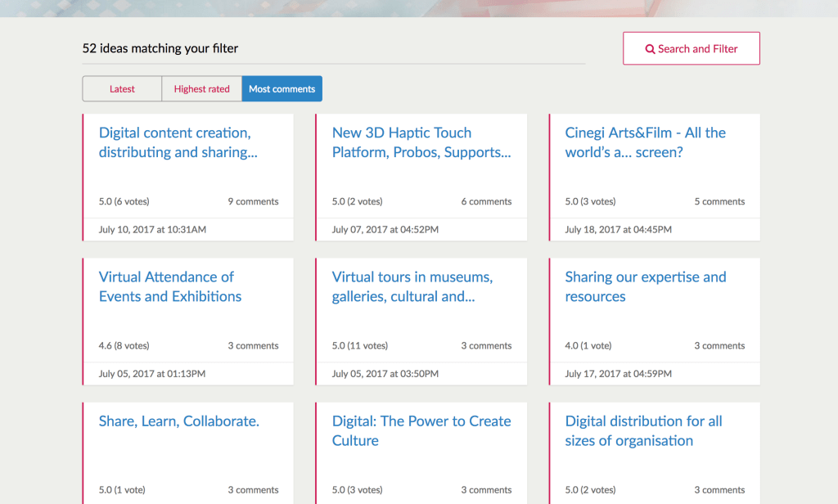Screen dimensions: 838x504
Task: Click '5.0 (1 vote)' on Share, Learn, Collaborate card
Action: [122, 490]
